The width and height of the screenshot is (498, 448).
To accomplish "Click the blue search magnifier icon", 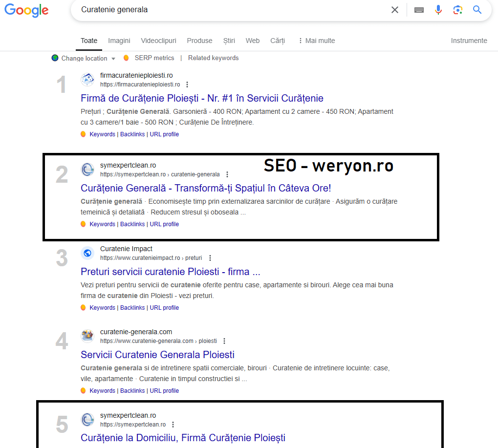I will [x=477, y=9].
